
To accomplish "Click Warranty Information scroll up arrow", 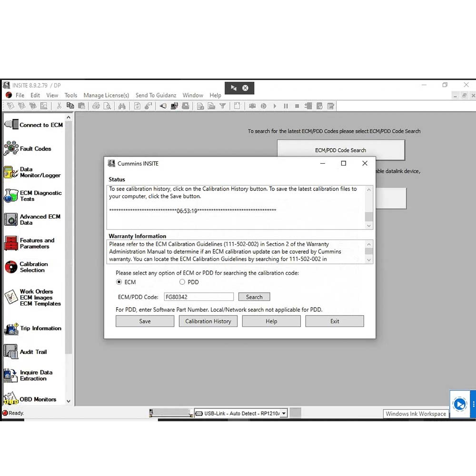I will [369, 244].
